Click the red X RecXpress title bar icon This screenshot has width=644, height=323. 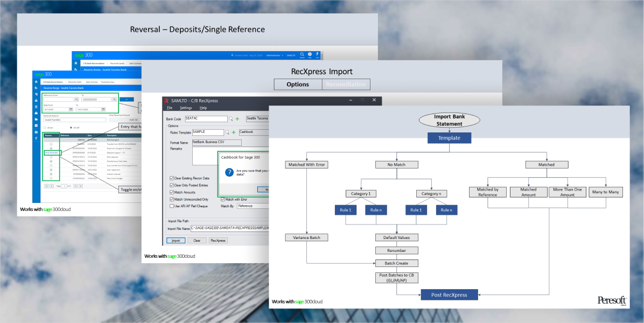tap(166, 100)
